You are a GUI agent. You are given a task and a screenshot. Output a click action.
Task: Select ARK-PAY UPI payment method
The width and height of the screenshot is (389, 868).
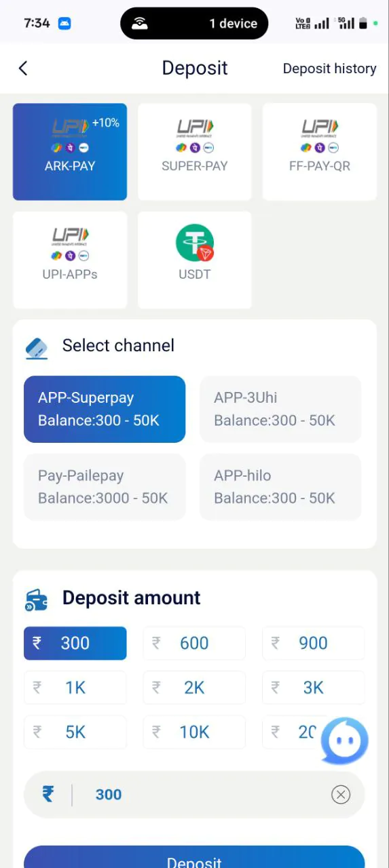pos(70,152)
